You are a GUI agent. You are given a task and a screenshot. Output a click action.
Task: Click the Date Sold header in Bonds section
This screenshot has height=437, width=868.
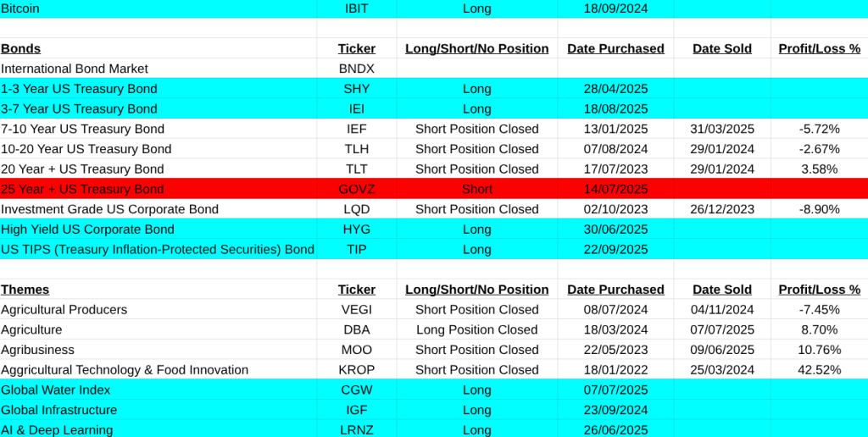click(721, 48)
